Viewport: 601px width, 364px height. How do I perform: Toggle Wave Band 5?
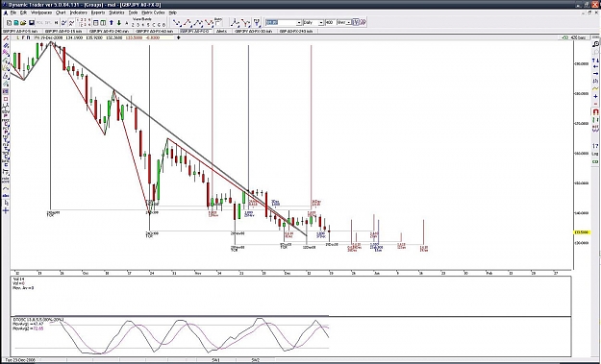[x=148, y=25]
